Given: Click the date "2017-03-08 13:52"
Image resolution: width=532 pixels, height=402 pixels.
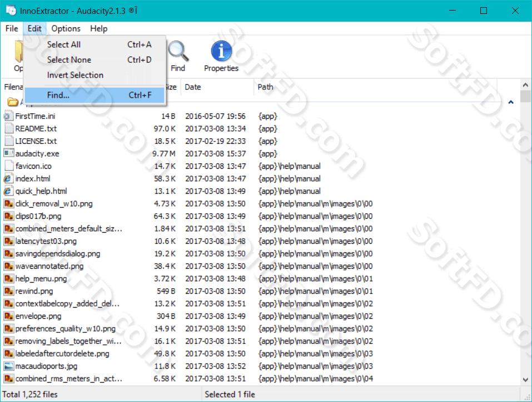Looking at the screenshot, I should pyautogui.click(x=215, y=366).
